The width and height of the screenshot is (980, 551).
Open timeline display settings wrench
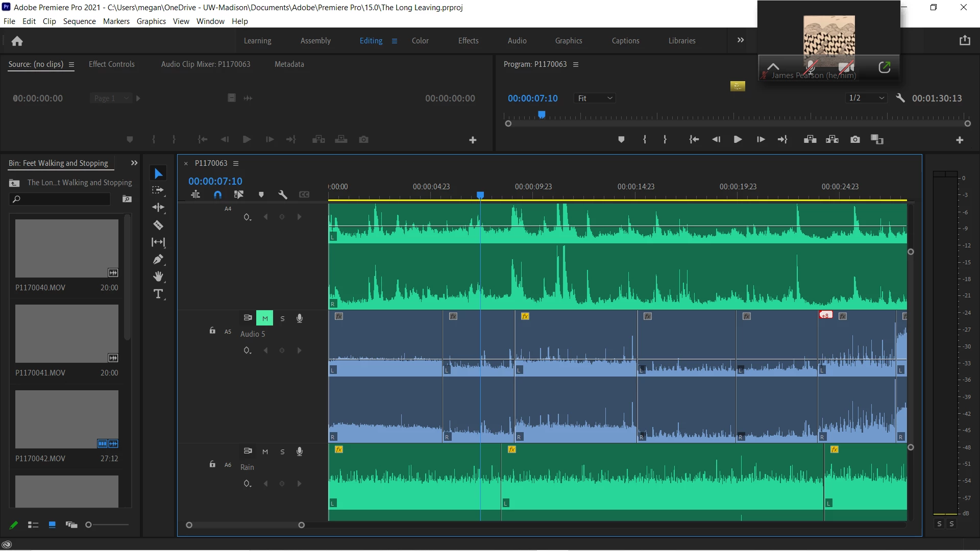[x=283, y=194]
